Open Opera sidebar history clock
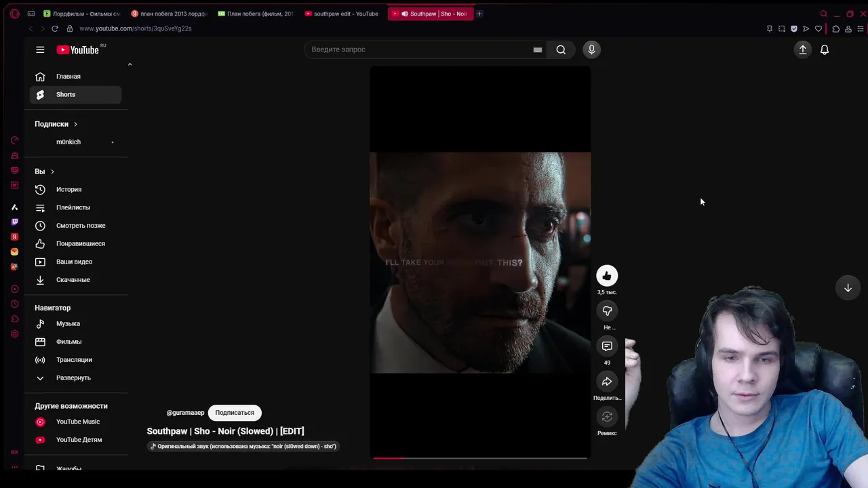Image resolution: width=868 pixels, height=488 pixels. click(14, 304)
